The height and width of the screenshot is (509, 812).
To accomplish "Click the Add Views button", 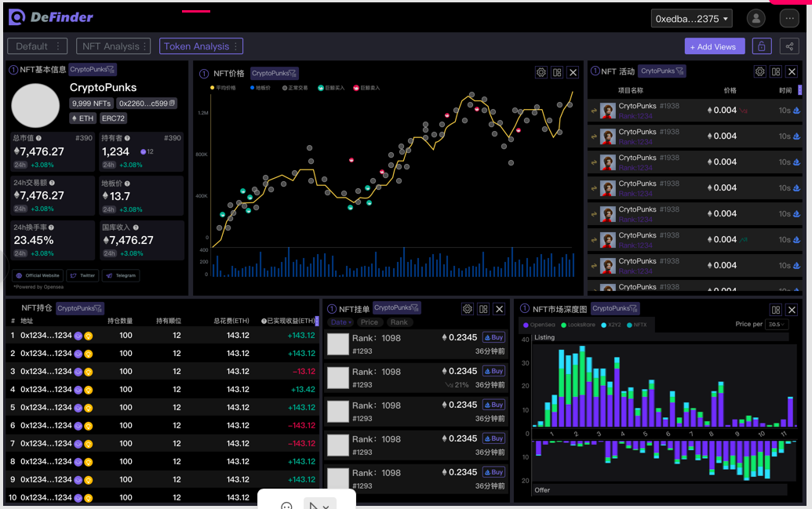I will coord(713,46).
